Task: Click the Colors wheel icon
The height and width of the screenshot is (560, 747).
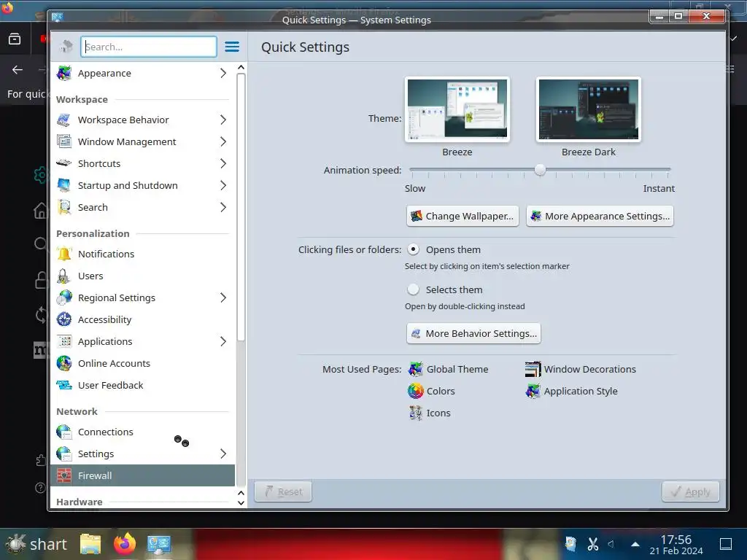Action: click(415, 392)
